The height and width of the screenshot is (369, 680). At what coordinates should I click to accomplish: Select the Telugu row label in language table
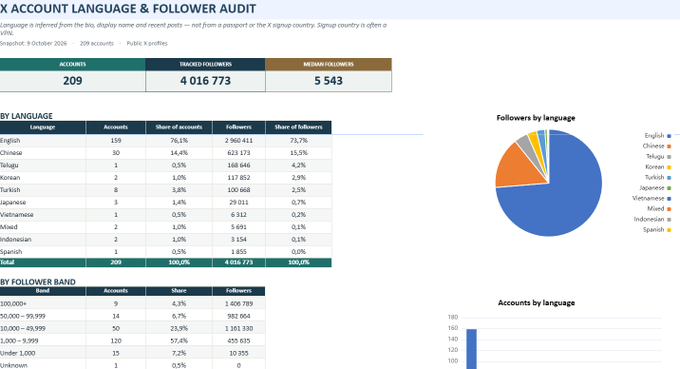[x=9, y=165]
